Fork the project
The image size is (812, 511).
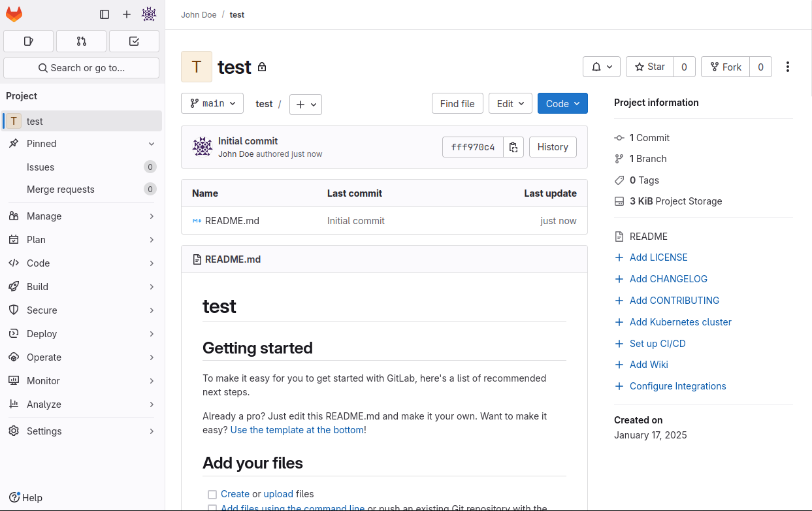click(725, 67)
